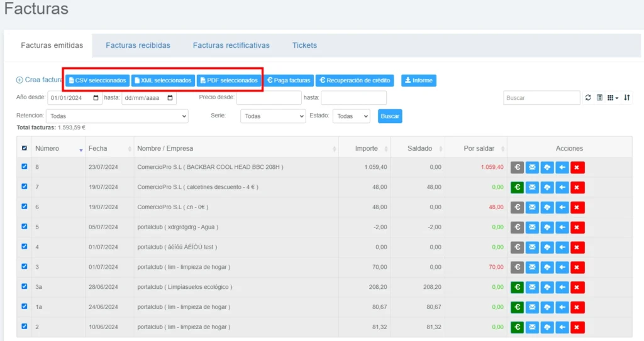Image resolution: width=644 pixels, height=341 pixels.
Task: Toggle table pagination view icon
Action: 599,98
